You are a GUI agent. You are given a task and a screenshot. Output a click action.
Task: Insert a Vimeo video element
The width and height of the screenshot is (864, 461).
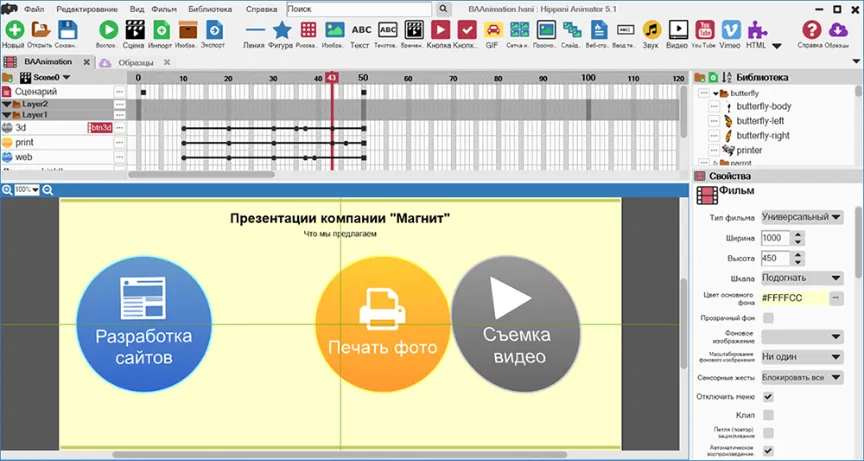(x=731, y=30)
